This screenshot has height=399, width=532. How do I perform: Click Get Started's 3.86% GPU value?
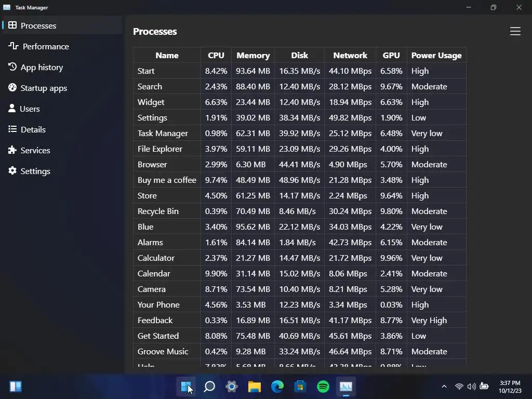click(391, 336)
